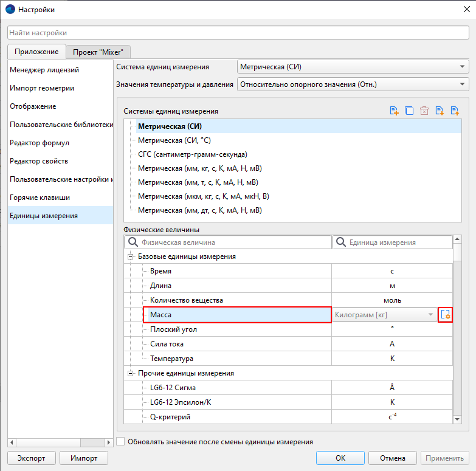
Task: Open unit settings icon beside Килограмм dropdown
Action: [x=446, y=315]
